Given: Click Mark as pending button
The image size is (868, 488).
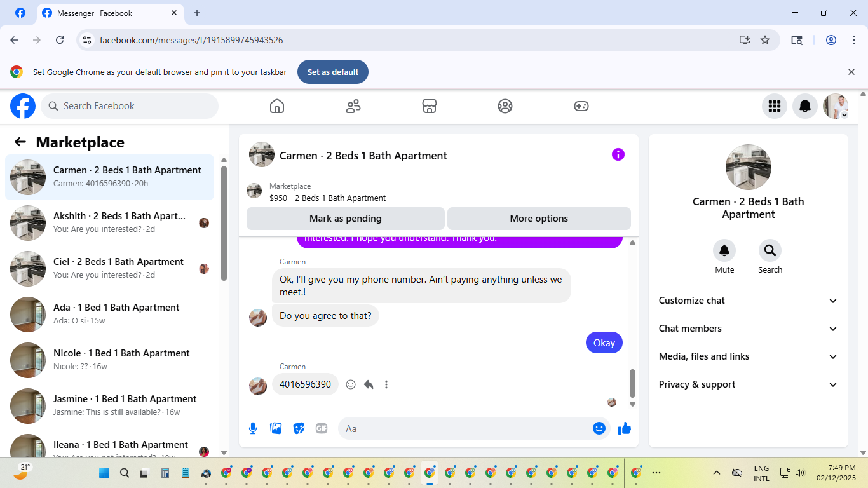Looking at the screenshot, I should 346,219.
